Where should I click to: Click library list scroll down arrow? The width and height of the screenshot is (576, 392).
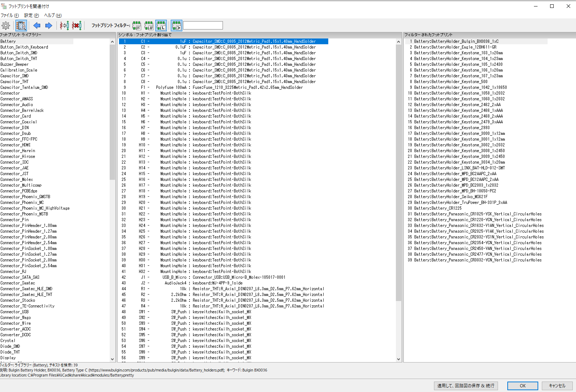[x=112, y=359]
